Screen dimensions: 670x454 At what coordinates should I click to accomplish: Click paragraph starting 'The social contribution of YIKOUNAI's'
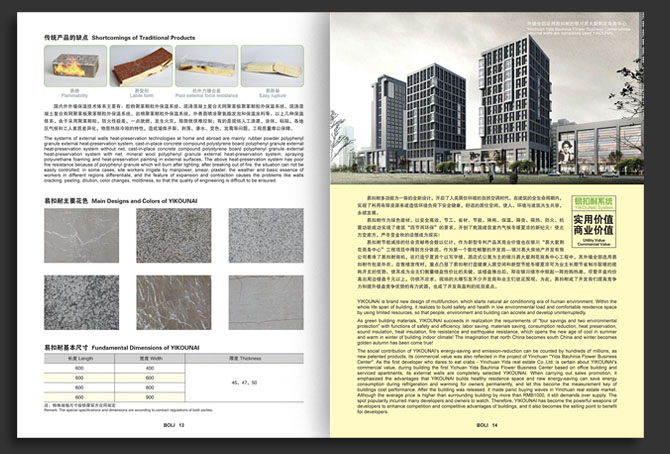click(487, 381)
